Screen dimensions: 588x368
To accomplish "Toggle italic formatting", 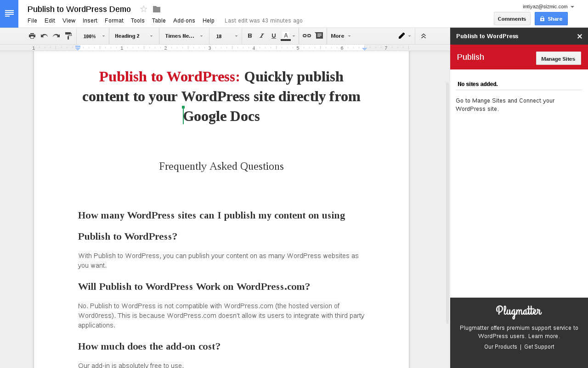I will [x=262, y=36].
